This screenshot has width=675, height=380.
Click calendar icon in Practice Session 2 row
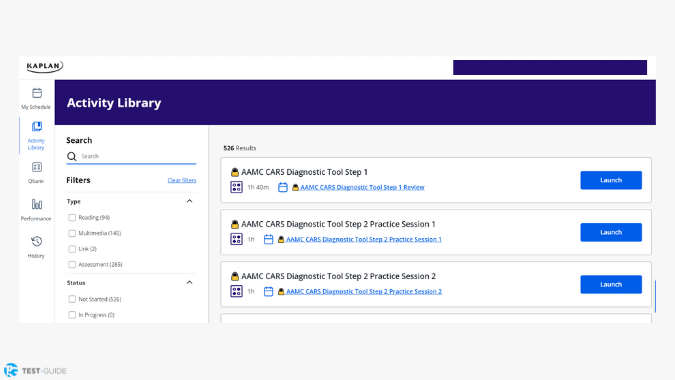(268, 291)
